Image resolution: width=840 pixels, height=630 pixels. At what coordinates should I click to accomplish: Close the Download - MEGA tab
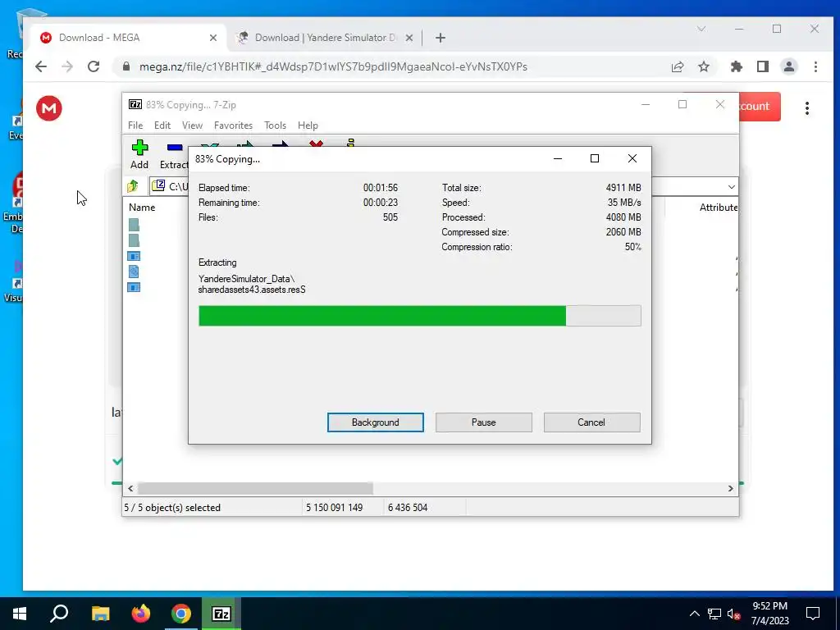(x=213, y=38)
